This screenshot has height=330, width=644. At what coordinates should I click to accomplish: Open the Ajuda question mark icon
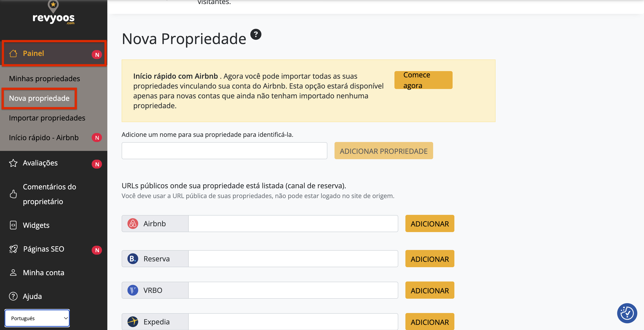pyautogui.click(x=13, y=296)
